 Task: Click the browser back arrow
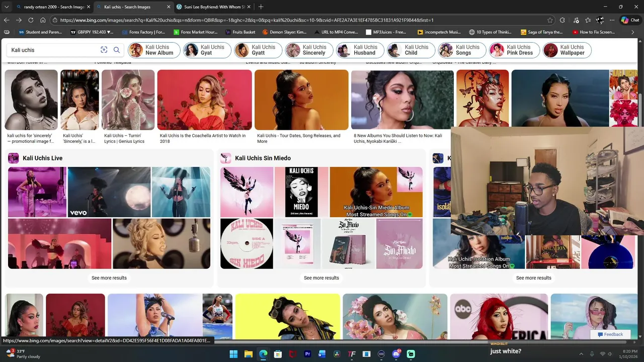tap(7, 20)
